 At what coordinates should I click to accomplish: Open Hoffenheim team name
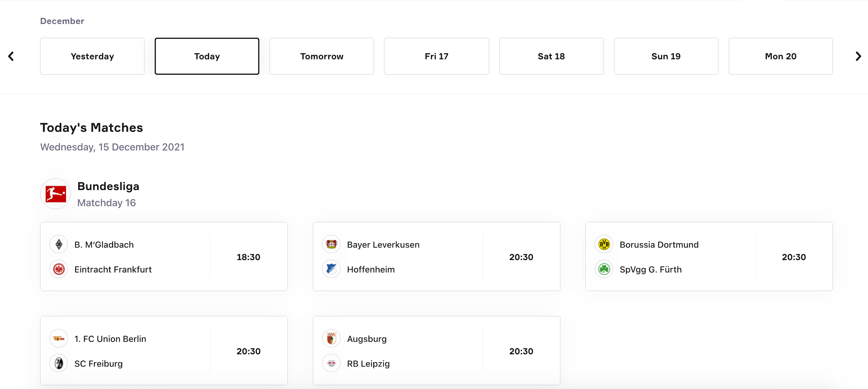pyautogui.click(x=371, y=269)
